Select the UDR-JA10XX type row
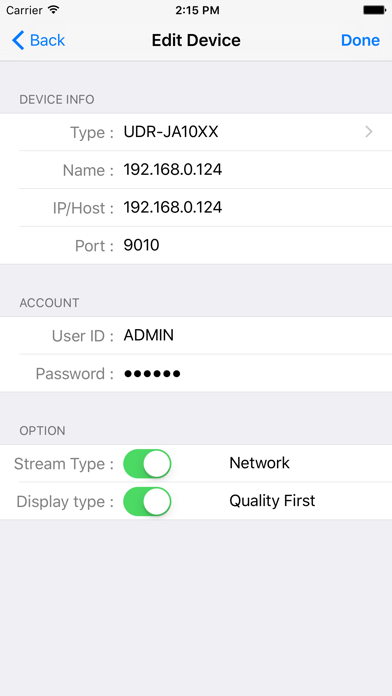The image size is (392, 696). click(196, 132)
